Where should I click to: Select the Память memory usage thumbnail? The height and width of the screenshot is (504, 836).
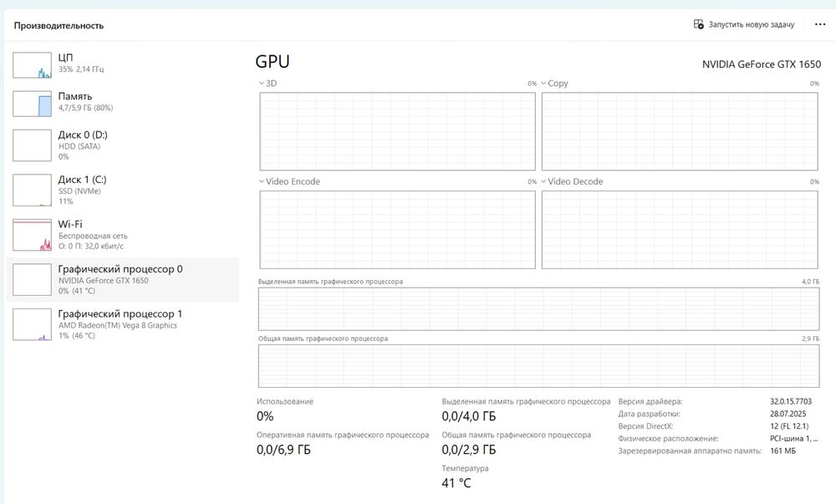click(33, 104)
